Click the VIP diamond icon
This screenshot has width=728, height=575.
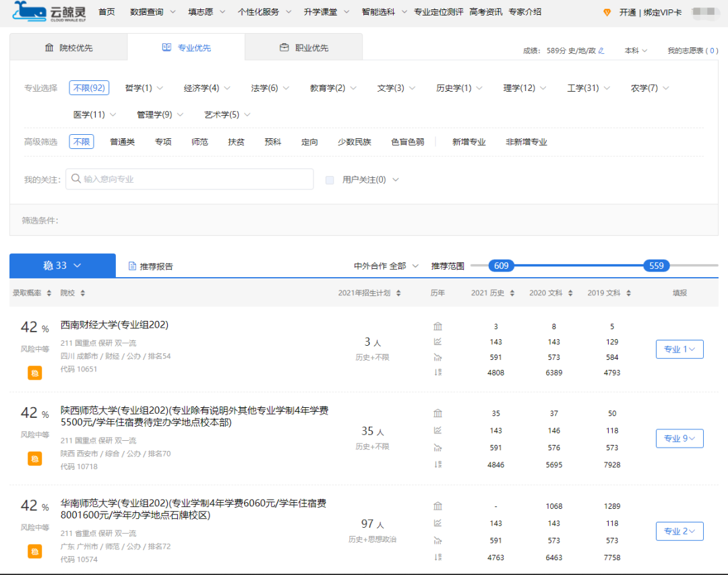pos(607,13)
